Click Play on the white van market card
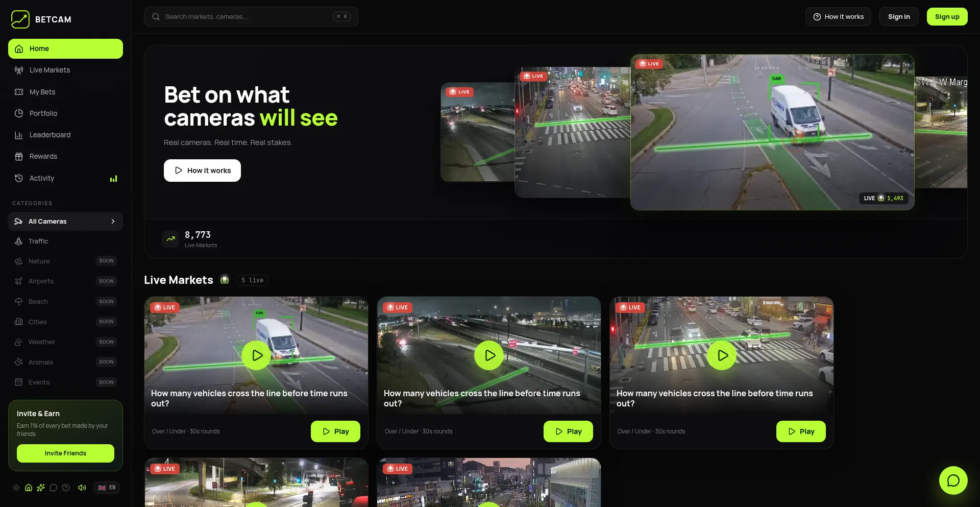The width and height of the screenshot is (980, 507). pyautogui.click(x=335, y=431)
